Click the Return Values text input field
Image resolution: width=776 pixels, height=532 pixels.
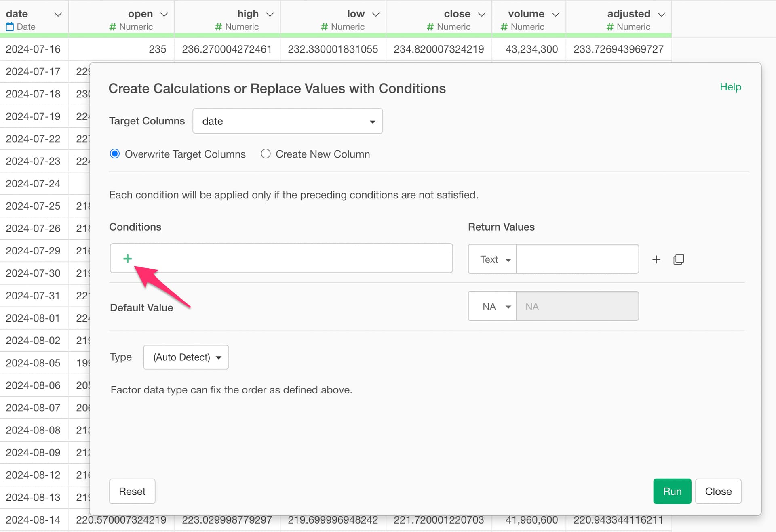click(577, 259)
